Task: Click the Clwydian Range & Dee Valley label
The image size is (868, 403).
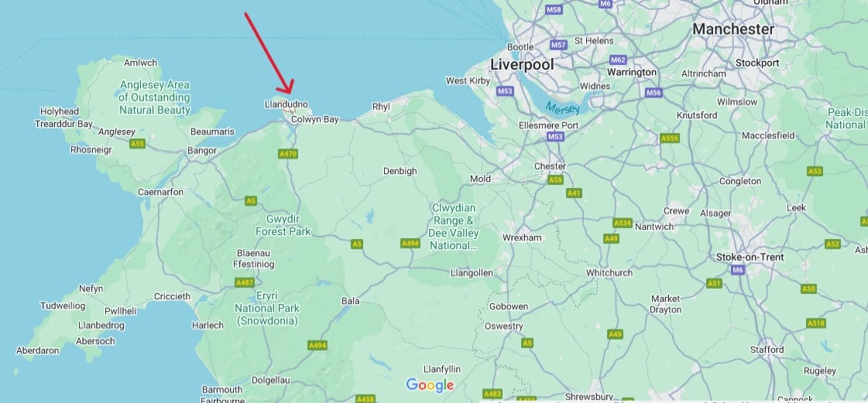Action: click(x=454, y=227)
